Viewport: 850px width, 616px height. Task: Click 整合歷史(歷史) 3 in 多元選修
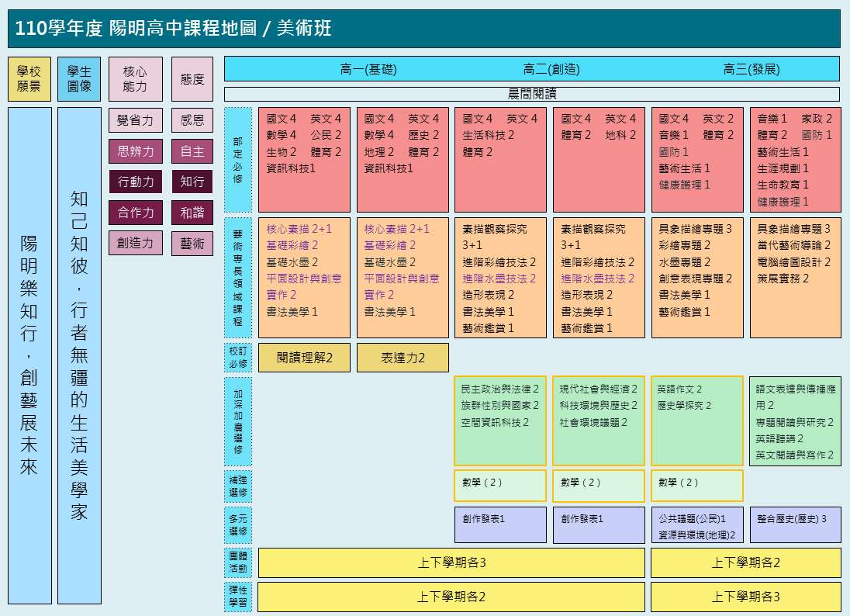coord(792,518)
